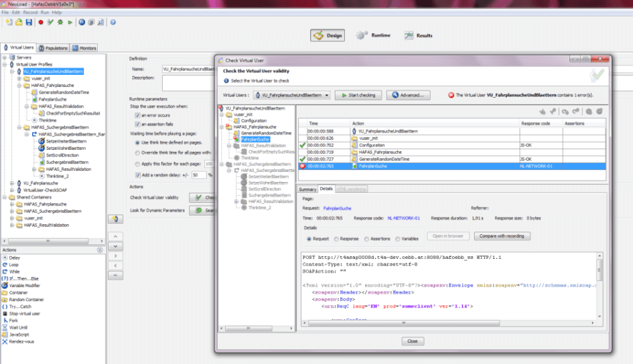
Task: Open the Record menu
Action: click(x=29, y=12)
